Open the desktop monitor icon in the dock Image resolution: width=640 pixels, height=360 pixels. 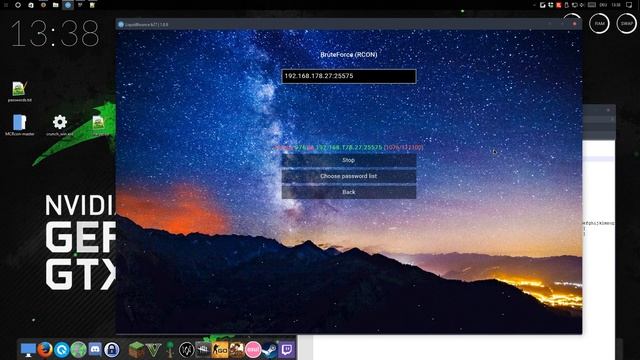coord(28,350)
